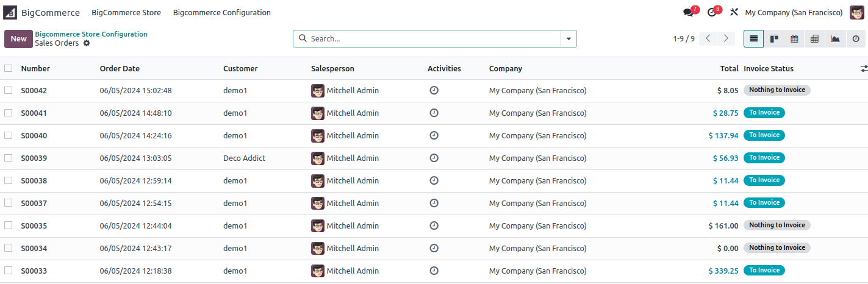Sort by the Number column header
The image size is (868, 284).
[35, 69]
